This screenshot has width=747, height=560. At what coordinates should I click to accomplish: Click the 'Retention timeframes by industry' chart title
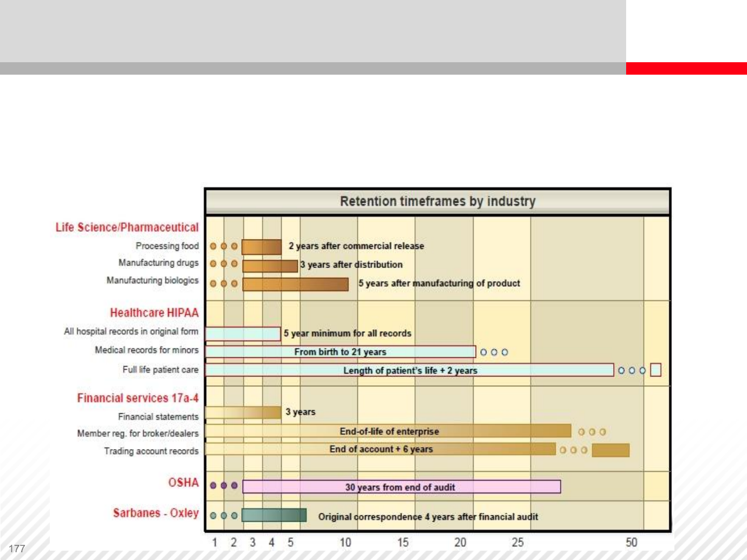pyautogui.click(x=438, y=201)
